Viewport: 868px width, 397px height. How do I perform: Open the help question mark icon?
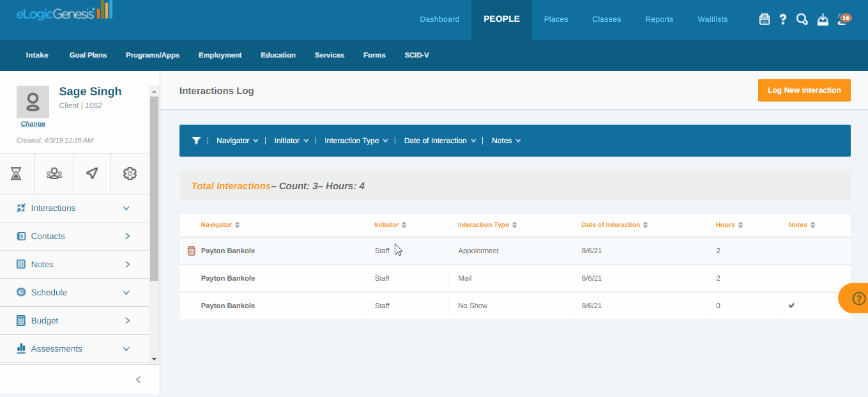pos(783,19)
